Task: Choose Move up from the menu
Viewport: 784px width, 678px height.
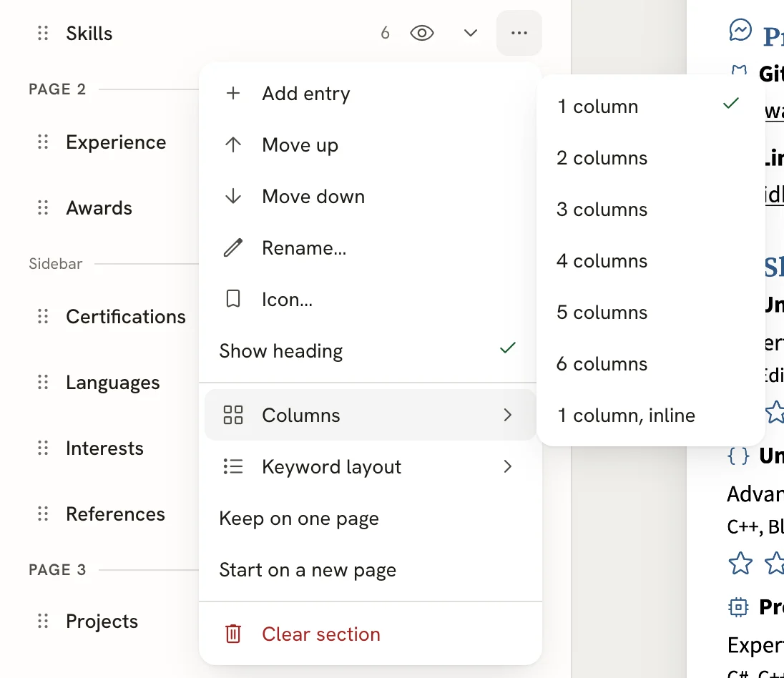Action: (371, 144)
